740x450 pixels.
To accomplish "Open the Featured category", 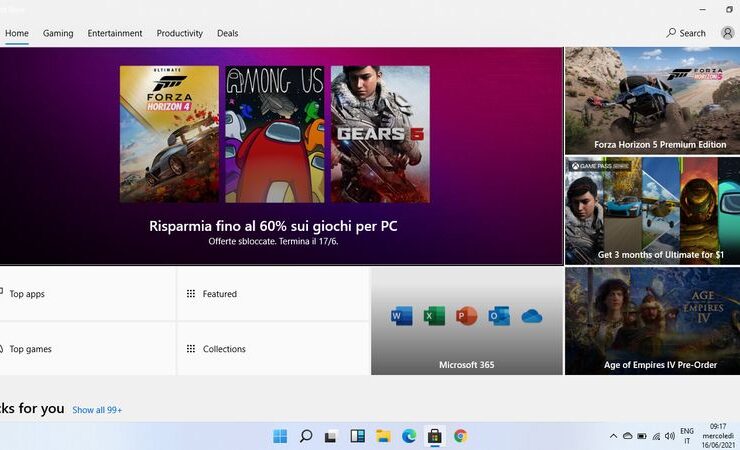I will [273, 294].
